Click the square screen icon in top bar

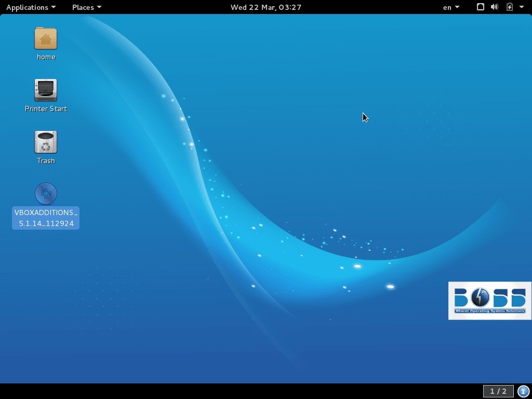point(480,7)
